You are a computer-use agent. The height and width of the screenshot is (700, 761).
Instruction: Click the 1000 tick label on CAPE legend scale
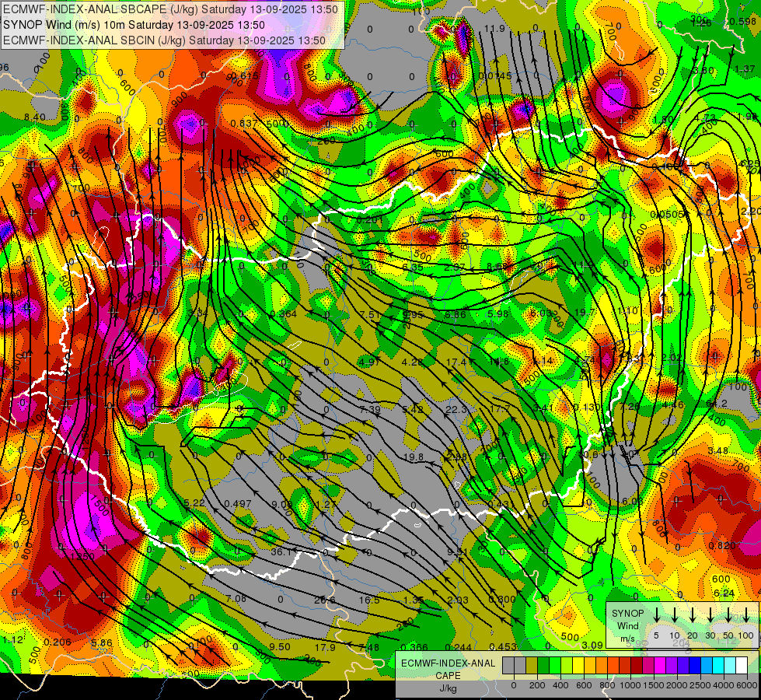click(x=631, y=685)
